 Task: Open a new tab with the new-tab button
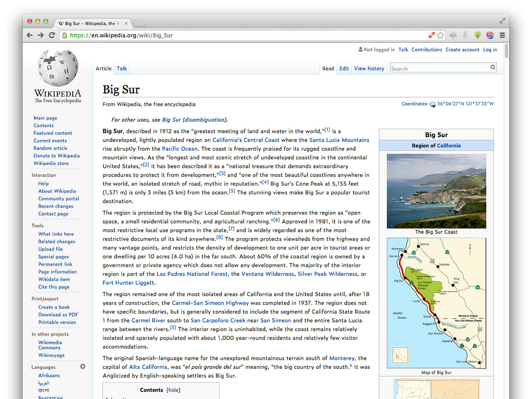point(139,23)
